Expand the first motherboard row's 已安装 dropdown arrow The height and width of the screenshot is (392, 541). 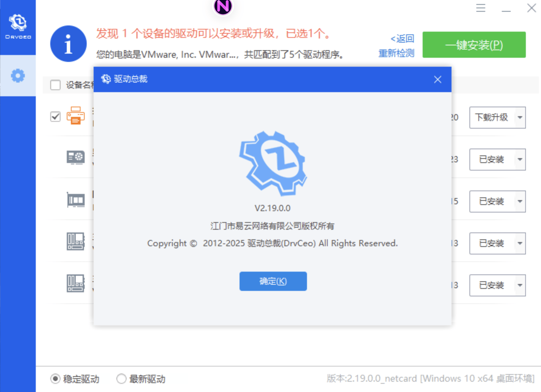coord(520,243)
